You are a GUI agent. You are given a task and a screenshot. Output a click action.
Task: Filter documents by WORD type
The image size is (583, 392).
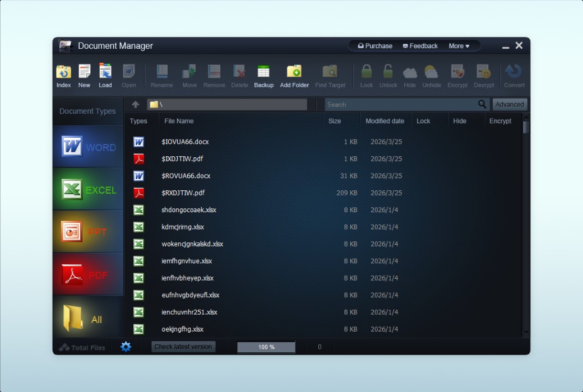tap(88, 147)
